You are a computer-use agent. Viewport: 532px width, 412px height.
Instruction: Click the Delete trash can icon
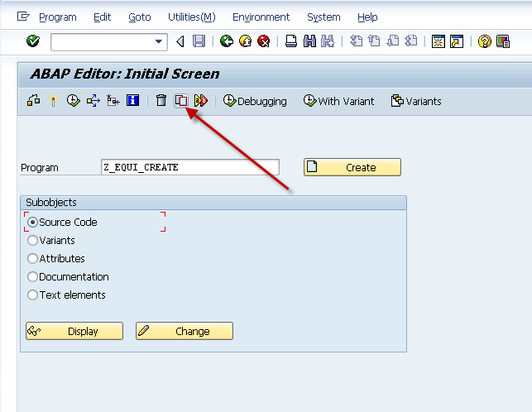tap(161, 100)
